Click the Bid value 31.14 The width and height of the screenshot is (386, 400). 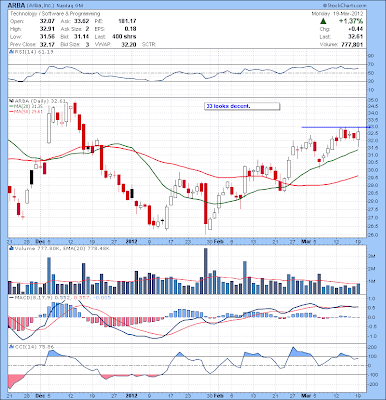(82, 37)
